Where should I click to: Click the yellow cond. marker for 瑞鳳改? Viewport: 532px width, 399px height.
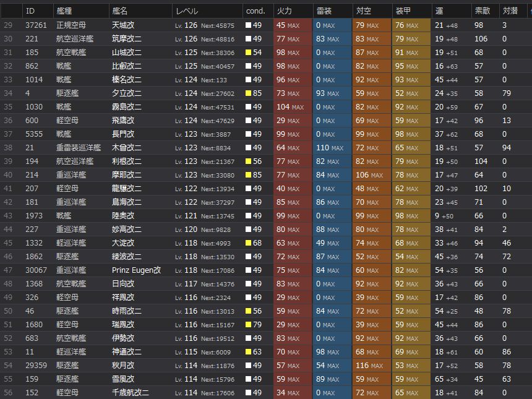coord(248,324)
